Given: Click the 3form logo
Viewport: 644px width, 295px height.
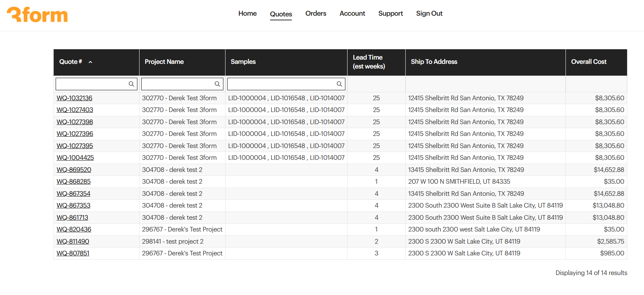Looking at the screenshot, I should [x=37, y=15].
